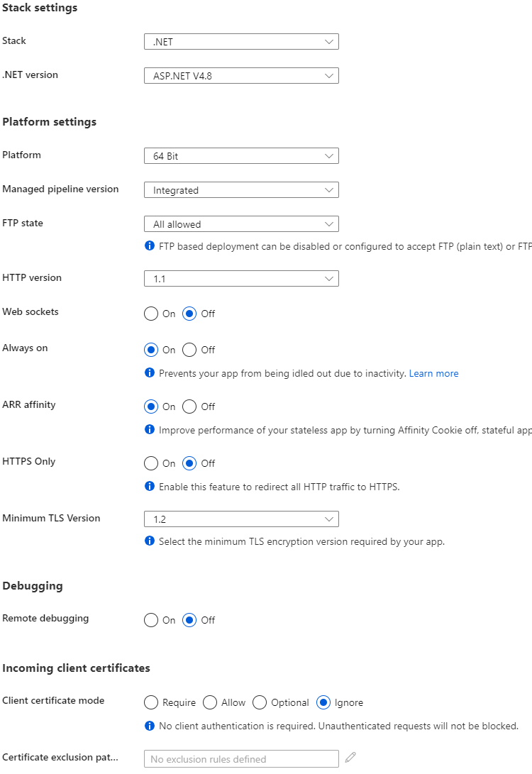Screen dimensions: 532x774
Task: Open the .NET version dropdown
Action: pos(241,75)
